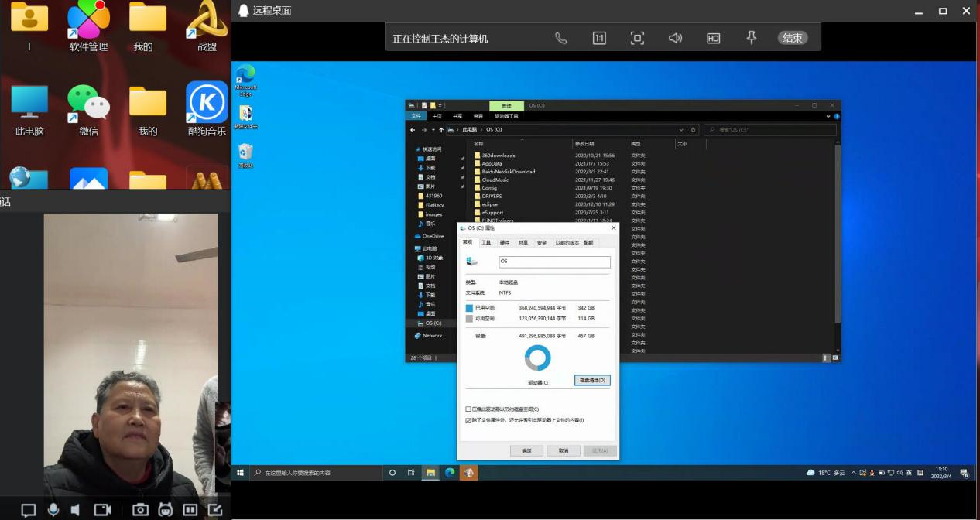Open the chat bubble icon in call panel
Image resolution: width=980 pixels, height=520 pixels.
pos(29,509)
